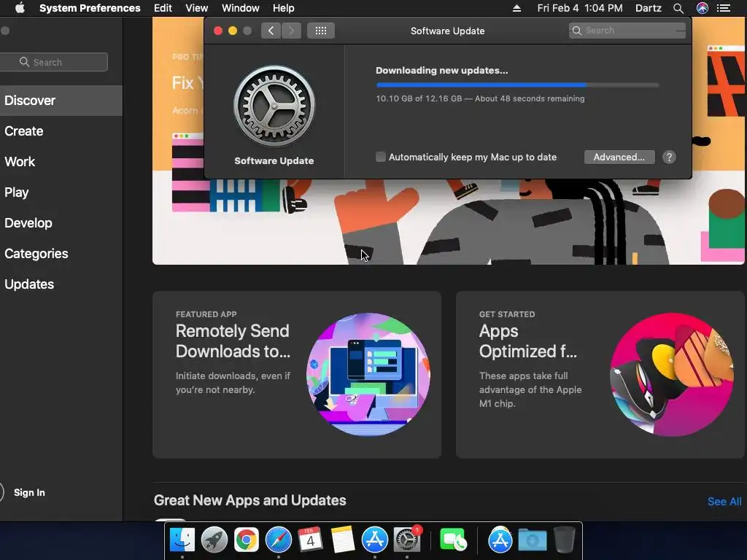Open Calendar from the Dock
Image resolution: width=747 pixels, height=560 pixels.
click(310, 540)
